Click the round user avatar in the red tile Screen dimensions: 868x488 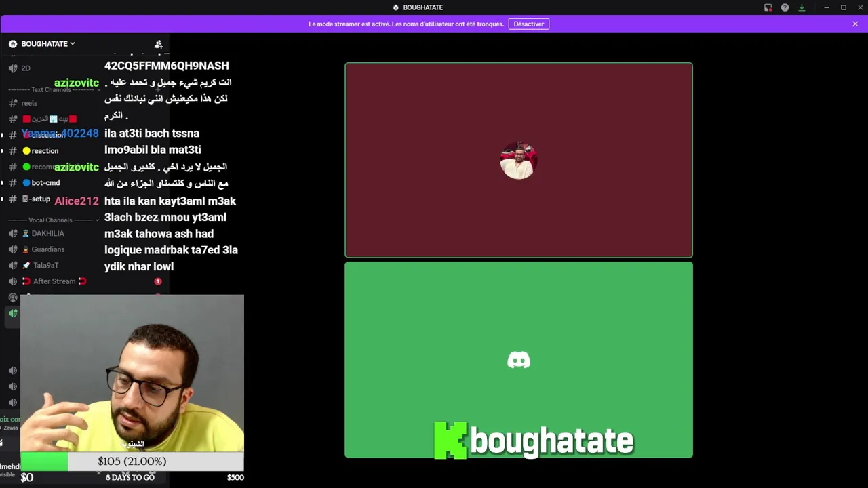pyautogui.click(x=519, y=160)
